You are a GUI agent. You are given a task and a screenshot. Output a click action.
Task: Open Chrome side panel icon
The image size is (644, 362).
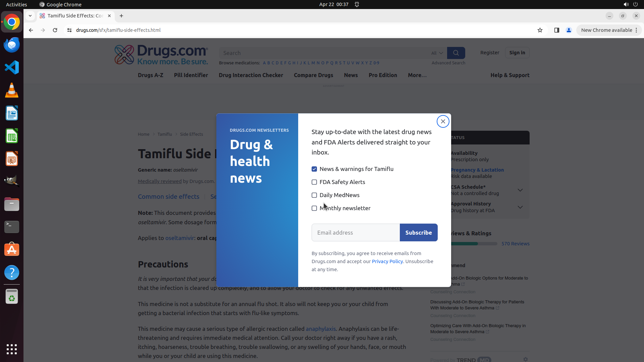click(556, 30)
